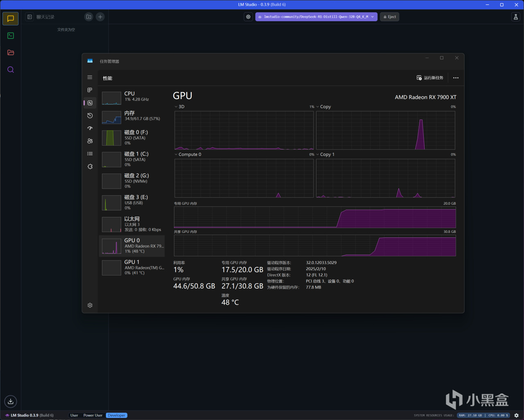Toggle the chat history sidebar panel icon
This screenshot has width=524, height=420.
(29, 17)
